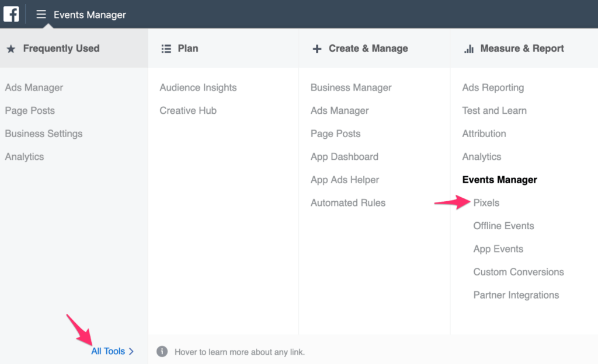Click the bold Events Manager menu entry
598x364 pixels.
499,180
